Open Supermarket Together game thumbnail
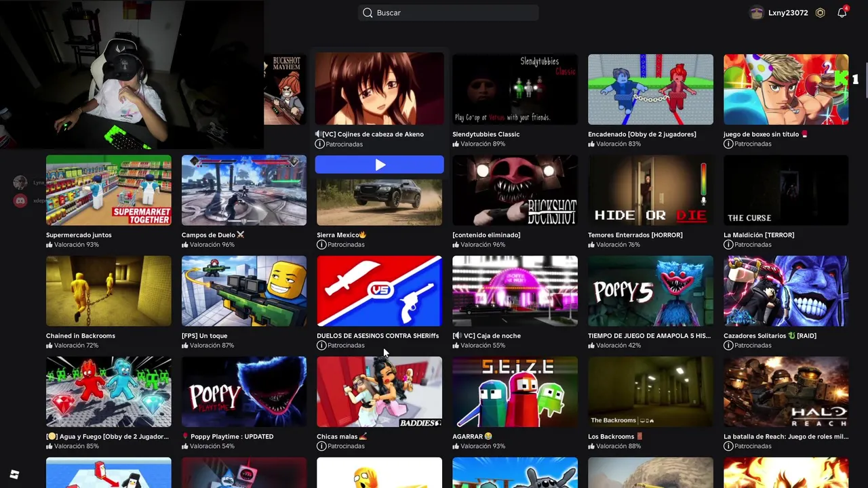 pos(108,190)
